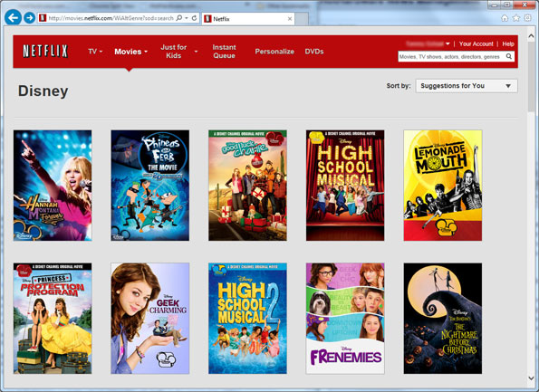The height and width of the screenshot is (392, 539).
Task: Click the browser Back arrow button
Action: click(x=13, y=17)
